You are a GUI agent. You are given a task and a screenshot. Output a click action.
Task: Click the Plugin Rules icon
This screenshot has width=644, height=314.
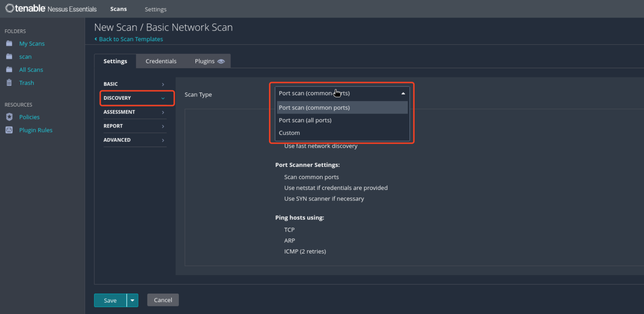pos(9,130)
